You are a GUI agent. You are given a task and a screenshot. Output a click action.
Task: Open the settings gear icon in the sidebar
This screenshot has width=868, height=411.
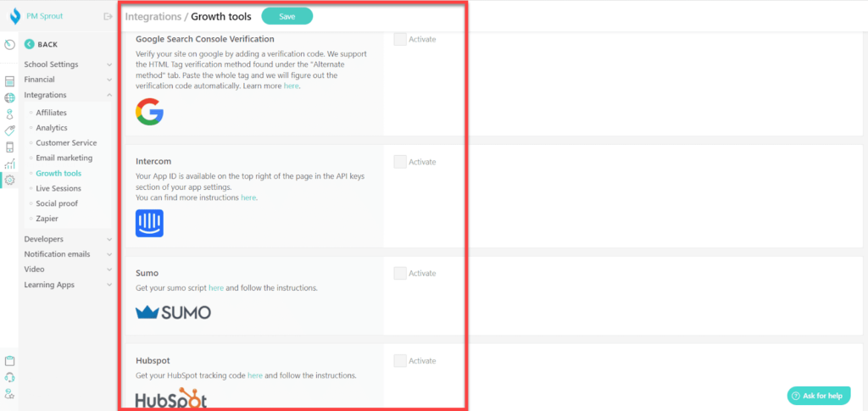(x=9, y=180)
